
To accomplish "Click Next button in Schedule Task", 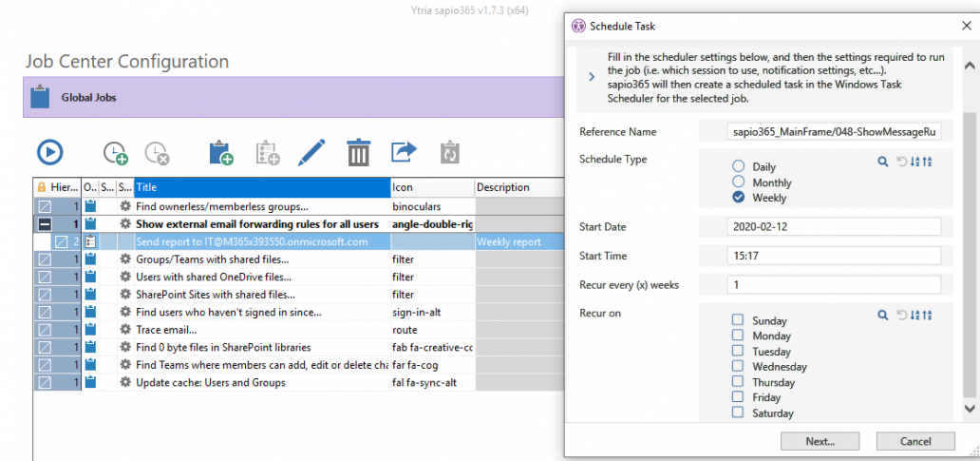I will coord(820,441).
